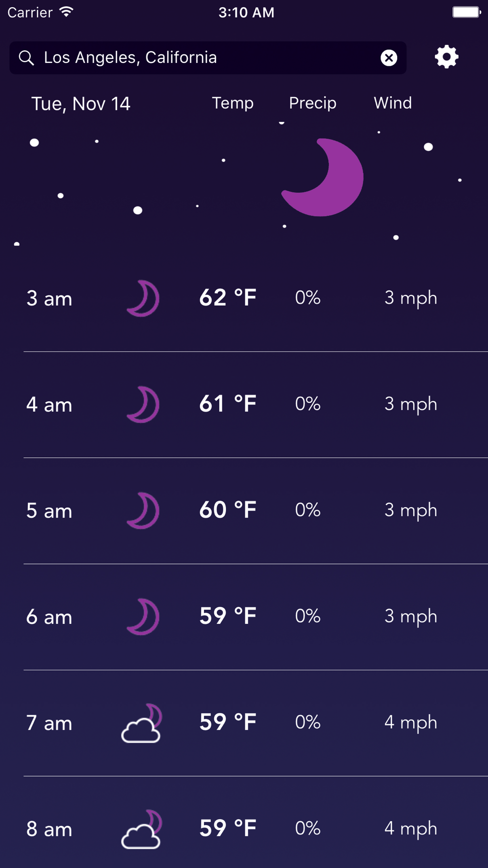Tap the Tue, Nov 14 date label
Screen dimensions: 488x868
coord(81,104)
